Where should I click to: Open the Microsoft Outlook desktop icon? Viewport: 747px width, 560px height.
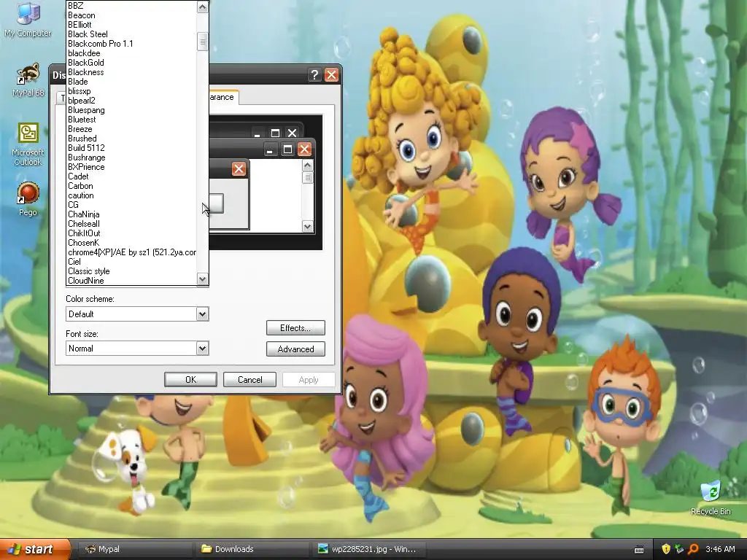[28, 144]
